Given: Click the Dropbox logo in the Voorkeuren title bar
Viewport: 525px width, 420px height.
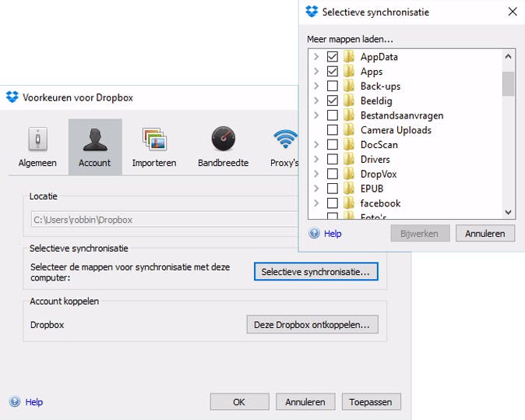Looking at the screenshot, I should tap(12, 97).
